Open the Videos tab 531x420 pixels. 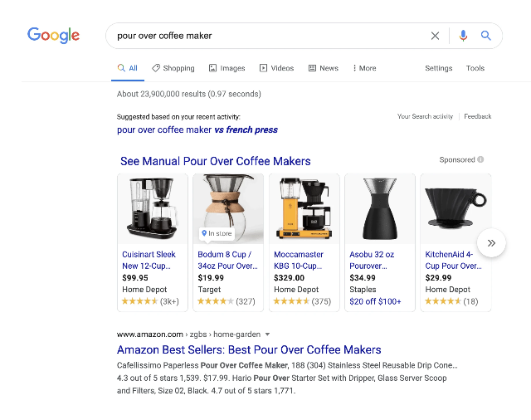point(277,68)
